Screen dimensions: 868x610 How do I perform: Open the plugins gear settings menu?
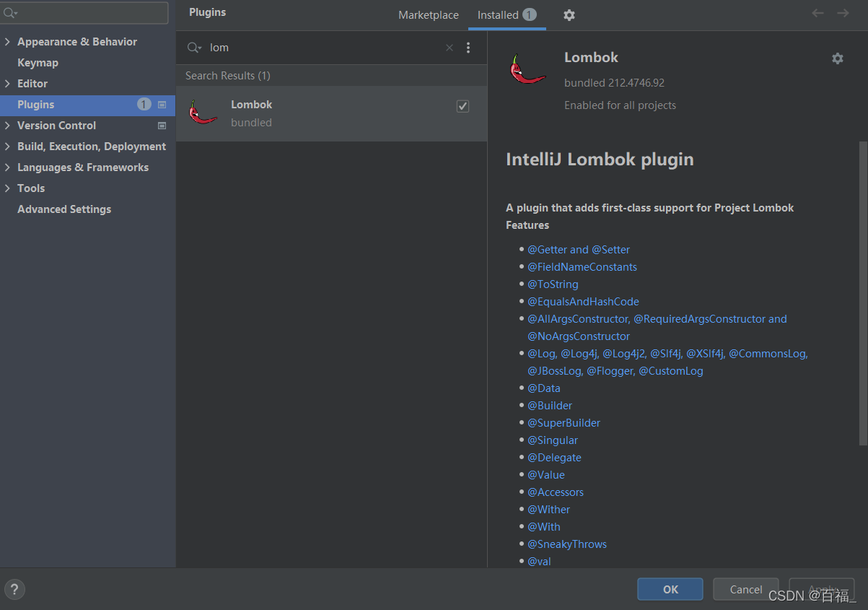tap(569, 15)
